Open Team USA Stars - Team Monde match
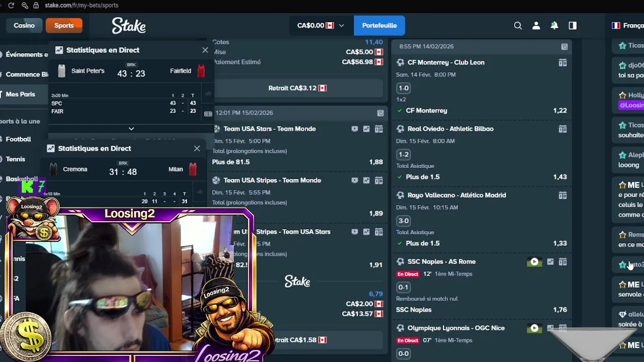 [270, 129]
